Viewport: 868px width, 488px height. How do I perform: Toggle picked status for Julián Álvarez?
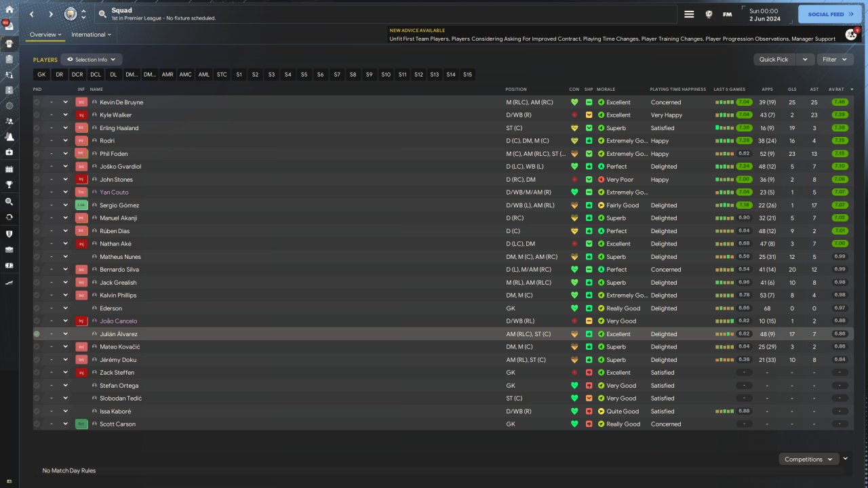point(37,334)
